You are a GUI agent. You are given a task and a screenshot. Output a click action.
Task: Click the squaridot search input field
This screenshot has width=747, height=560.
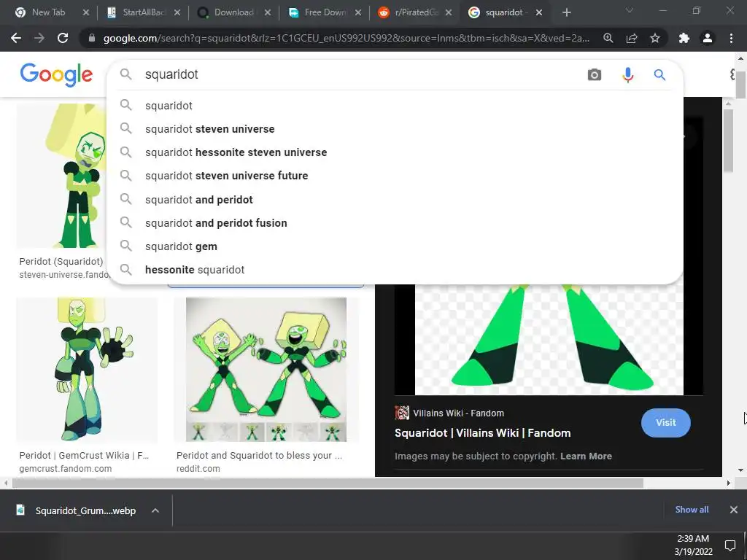tap(362, 75)
